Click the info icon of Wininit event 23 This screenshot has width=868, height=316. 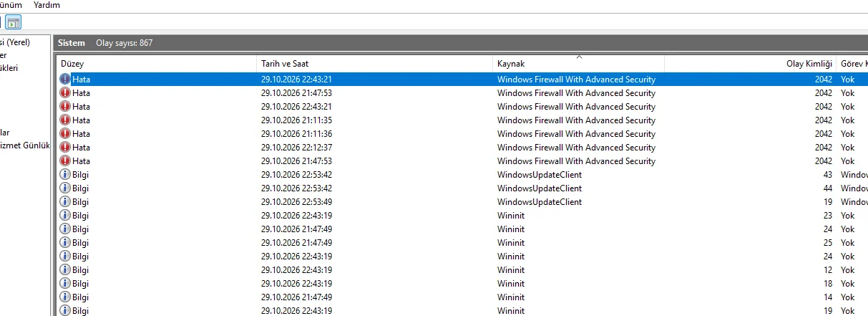click(x=65, y=216)
